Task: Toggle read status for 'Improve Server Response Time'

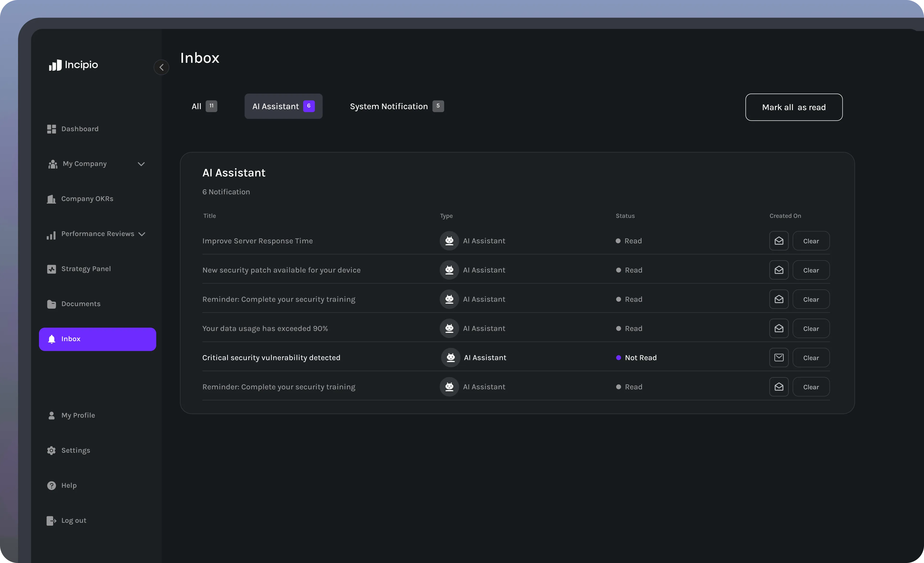Action: (779, 241)
